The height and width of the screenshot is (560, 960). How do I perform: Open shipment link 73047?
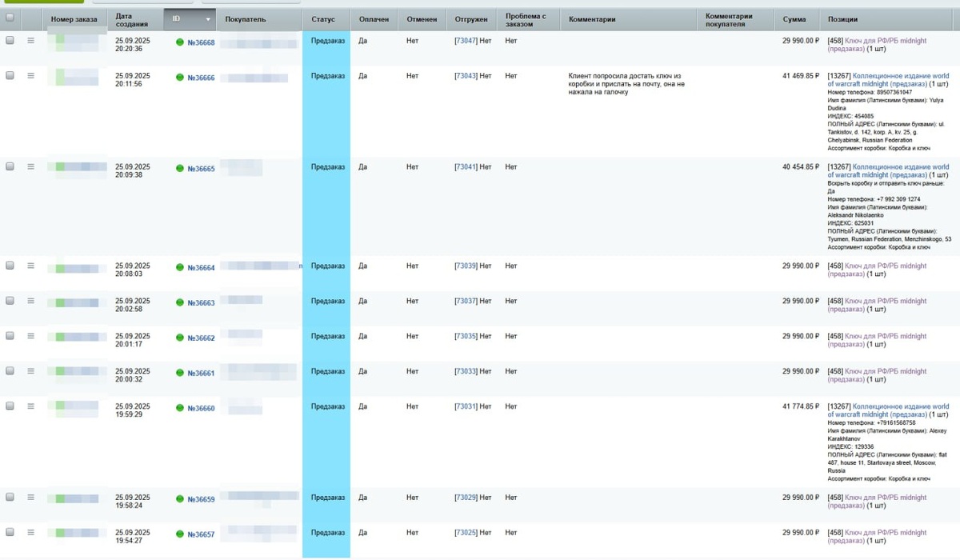(x=466, y=41)
